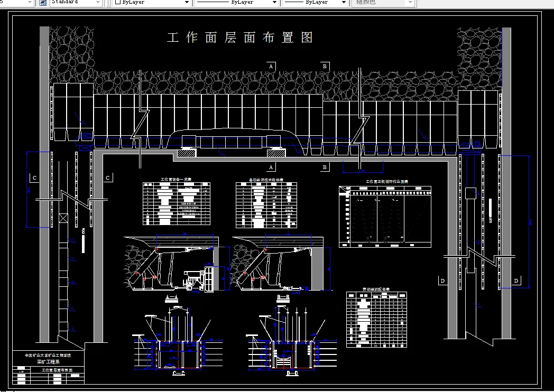554x392 pixels.
Task: Select section marker B at the top
Action: [324, 66]
